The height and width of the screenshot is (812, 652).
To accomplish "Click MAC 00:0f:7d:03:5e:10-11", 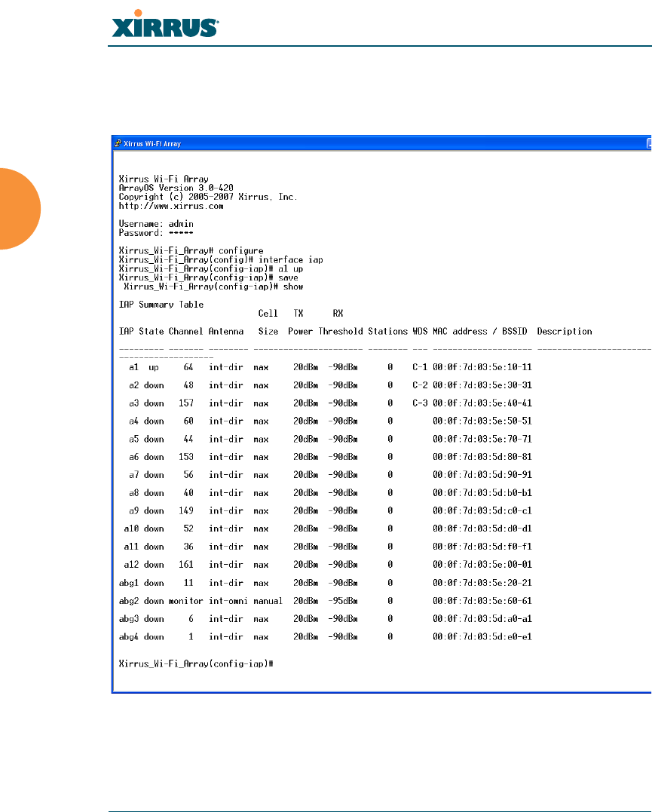I will [x=482, y=367].
